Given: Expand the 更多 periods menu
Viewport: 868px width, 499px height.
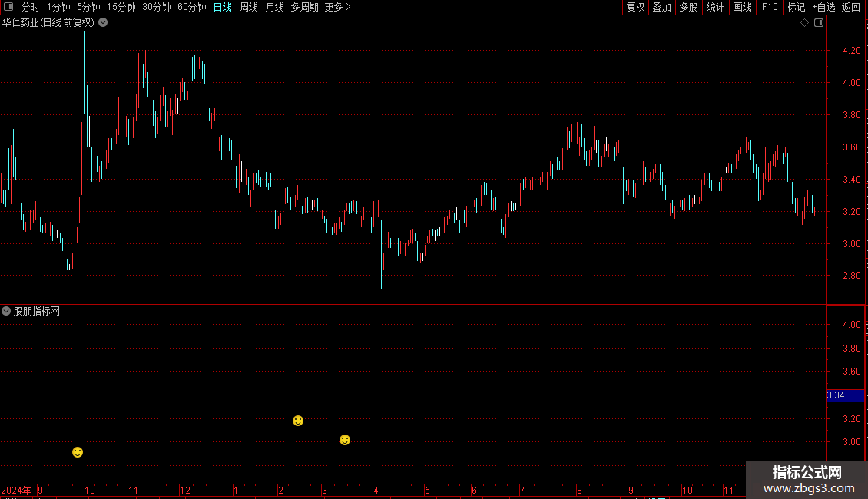Looking at the screenshot, I should click(337, 7).
